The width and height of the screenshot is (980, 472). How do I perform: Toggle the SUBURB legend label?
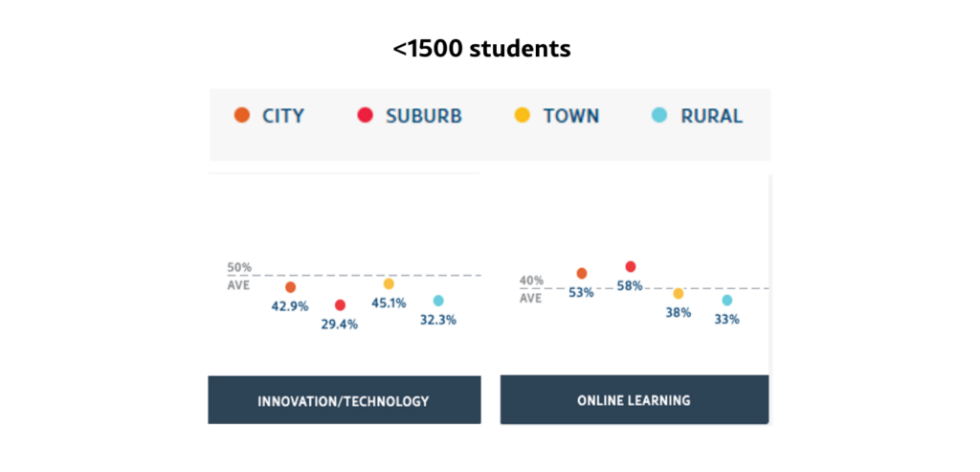424,117
